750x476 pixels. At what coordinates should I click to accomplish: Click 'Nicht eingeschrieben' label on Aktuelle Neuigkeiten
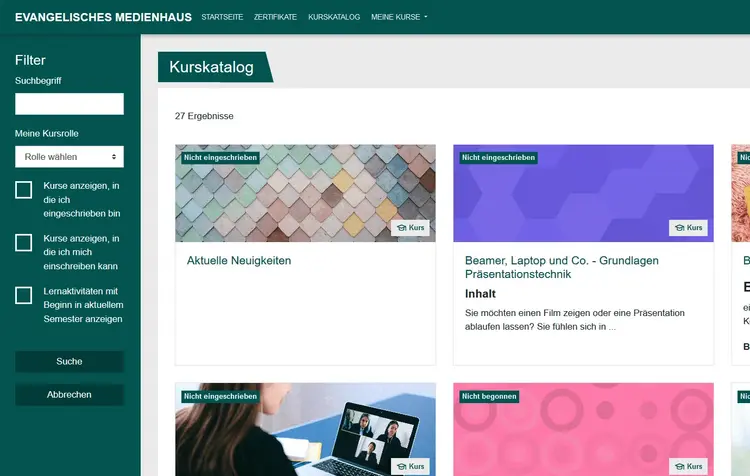[x=220, y=157]
